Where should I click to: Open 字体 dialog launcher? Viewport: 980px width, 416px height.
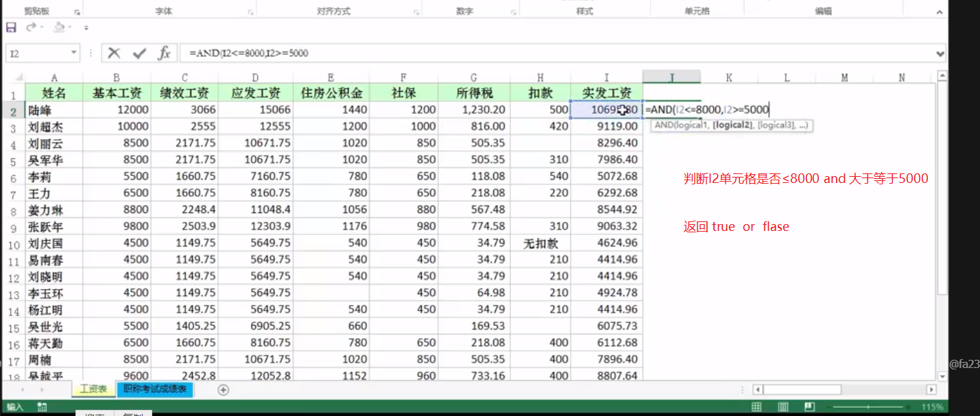click(x=250, y=12)
